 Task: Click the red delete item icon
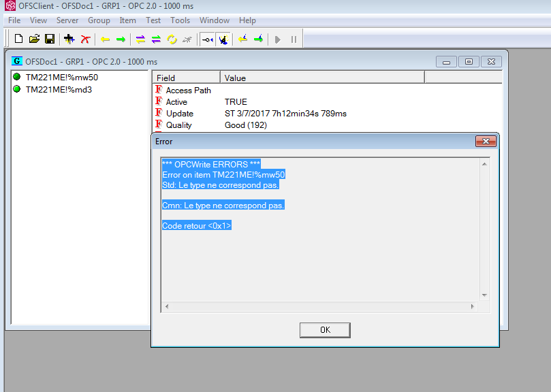click(x=85, y=39)
